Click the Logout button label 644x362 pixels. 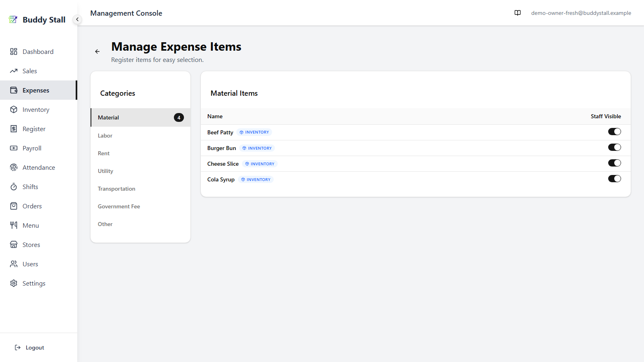point(35,348)
